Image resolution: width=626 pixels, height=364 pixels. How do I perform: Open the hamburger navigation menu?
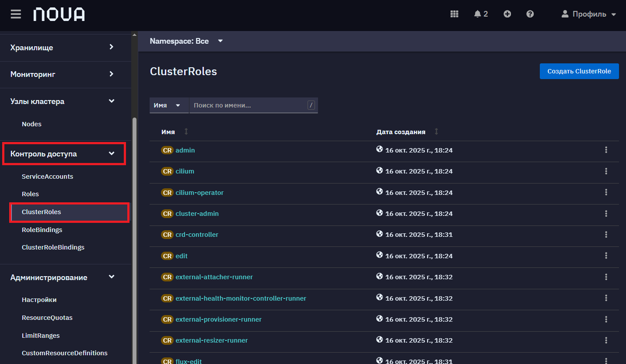pos(16,14)
